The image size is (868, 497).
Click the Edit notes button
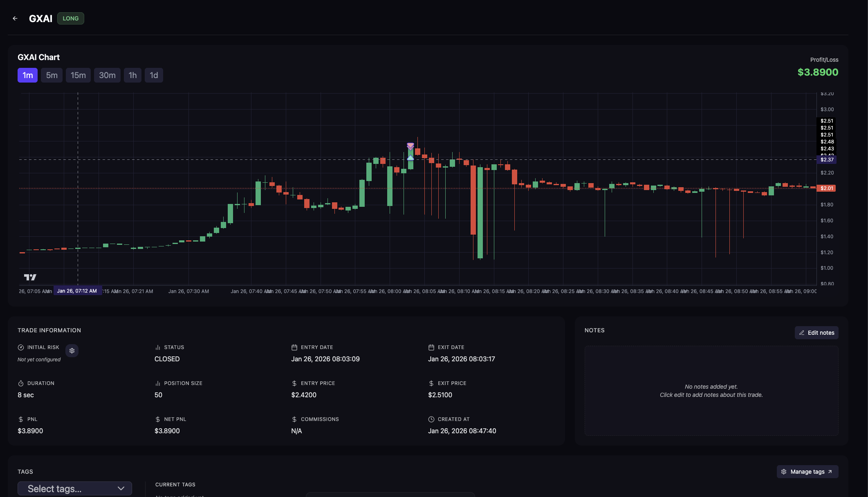pos(816,333)
